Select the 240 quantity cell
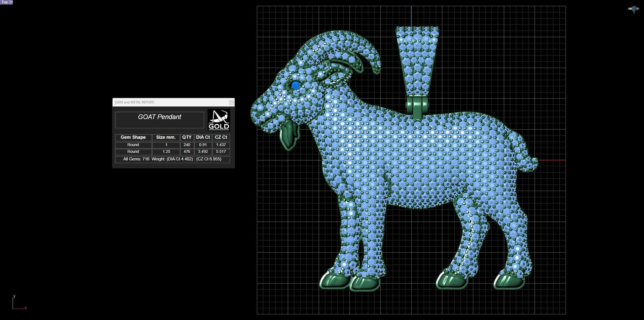644x320 pixels. click(x=187, y=145)
